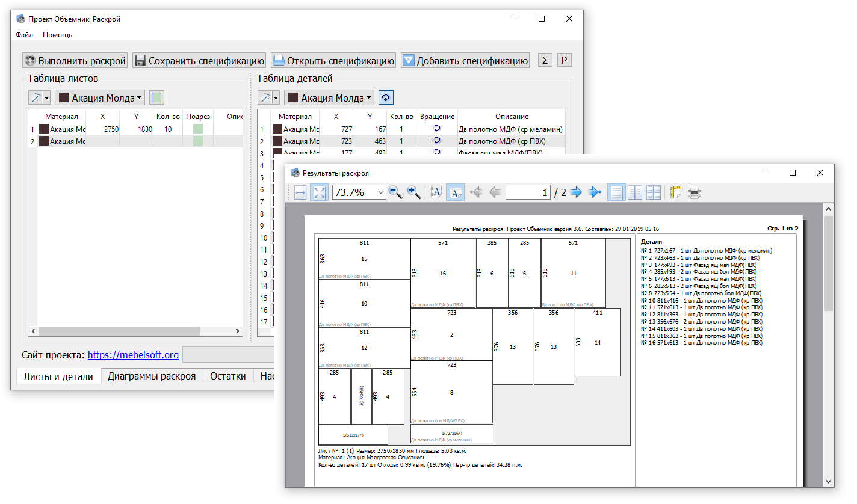Screen dimensions: 857x504
Task: Click the Выполнить раскрой button
Action: (75, 60)
